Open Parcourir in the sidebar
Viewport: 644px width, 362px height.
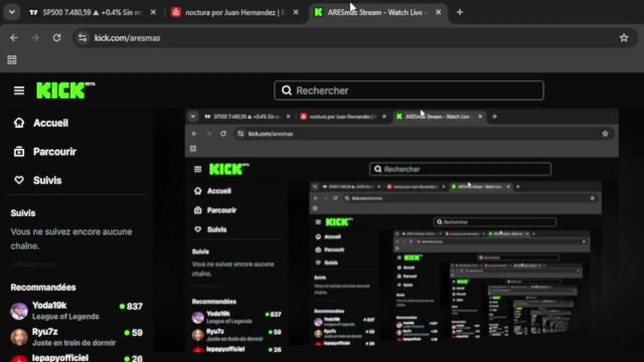pyautogui.click(x=45, y=151)
